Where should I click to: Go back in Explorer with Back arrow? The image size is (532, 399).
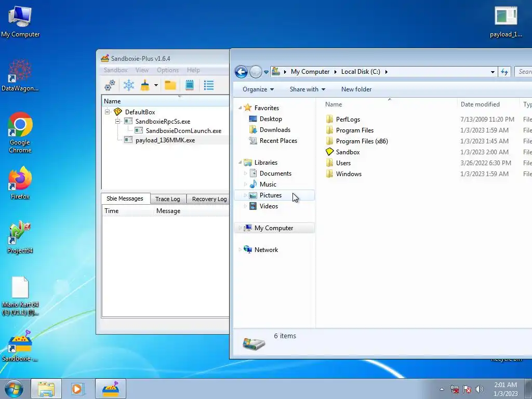point(241,72)
